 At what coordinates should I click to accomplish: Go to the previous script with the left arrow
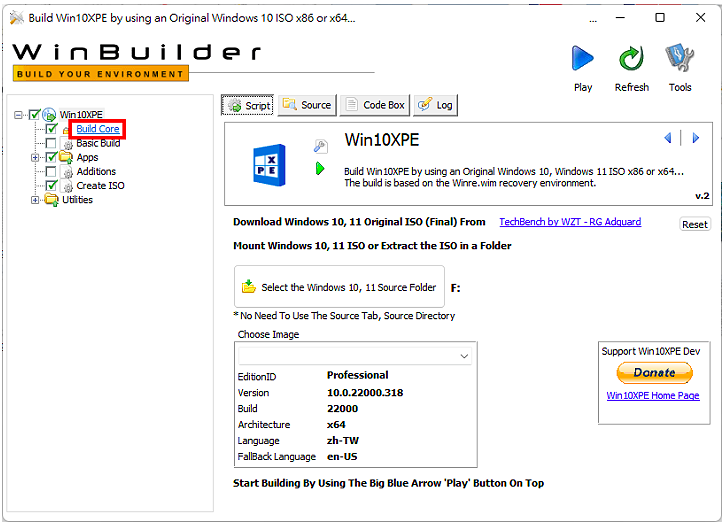coord(668,138)
